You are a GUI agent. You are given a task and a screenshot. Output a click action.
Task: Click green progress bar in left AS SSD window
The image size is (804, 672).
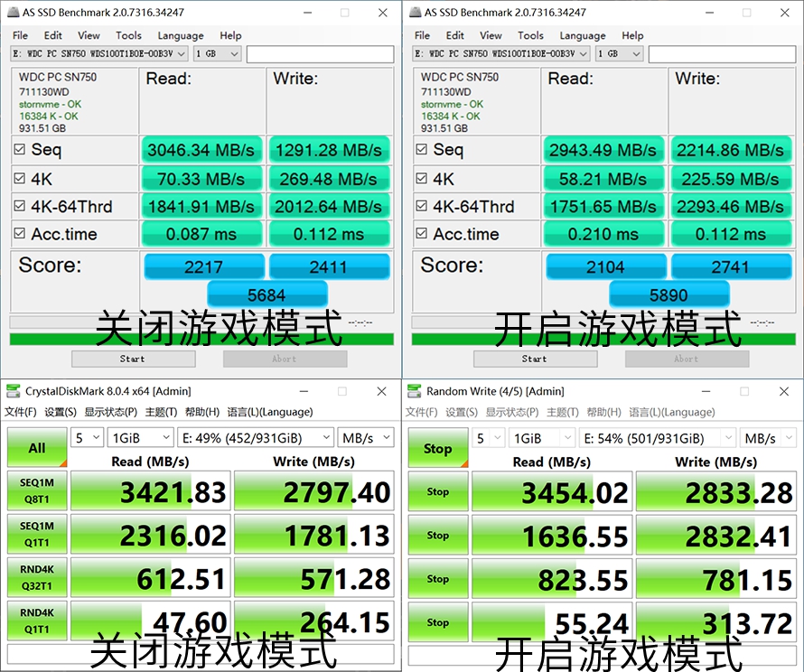(201, 340)
